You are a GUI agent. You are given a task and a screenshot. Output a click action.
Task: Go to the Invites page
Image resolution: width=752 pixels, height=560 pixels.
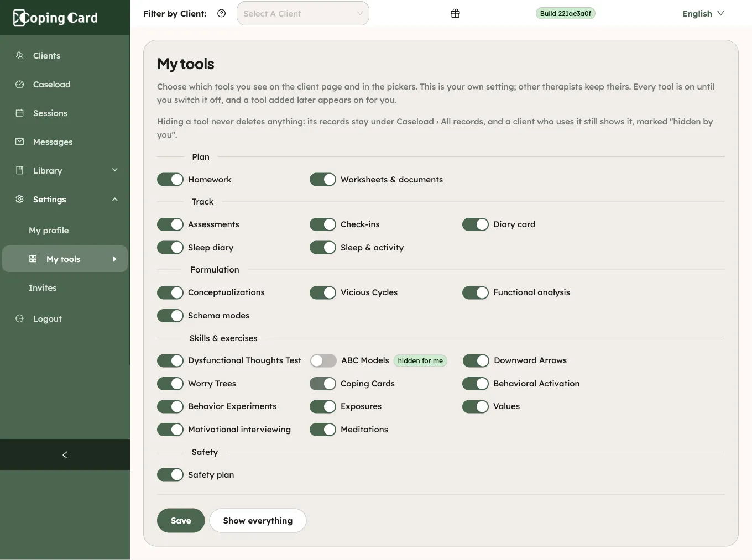point(43,288)
